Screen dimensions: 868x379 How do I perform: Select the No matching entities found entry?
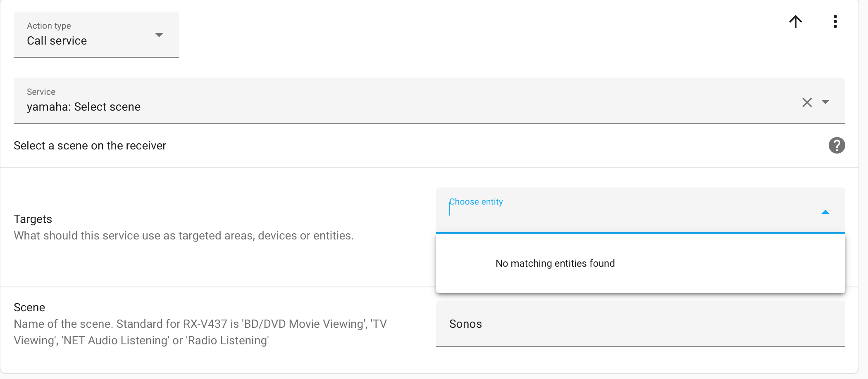click(x=555, y=263)
